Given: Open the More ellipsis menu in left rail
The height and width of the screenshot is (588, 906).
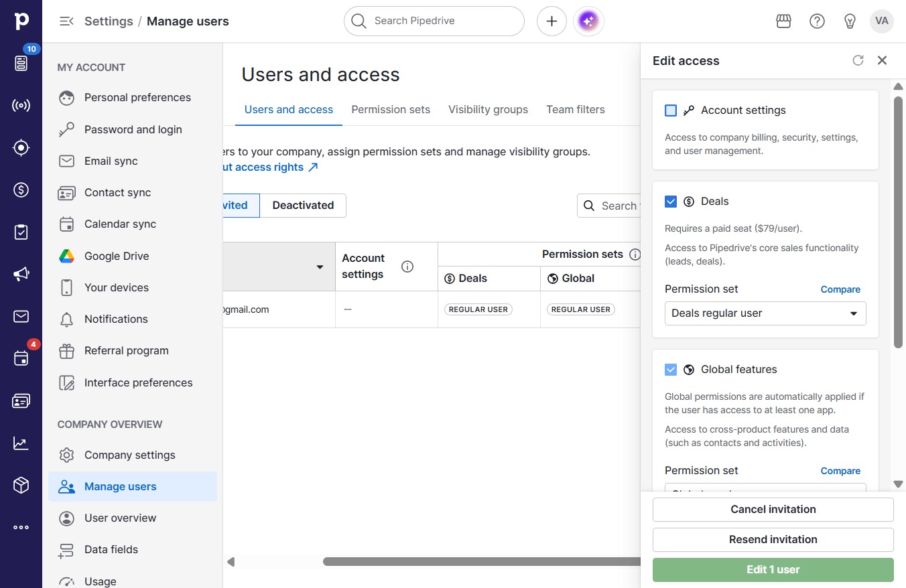Looking at the screenshot, I should (21, 527).
